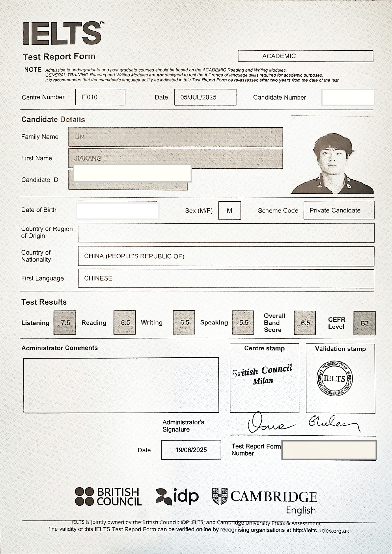Click the IELTS logo at top

64,33
